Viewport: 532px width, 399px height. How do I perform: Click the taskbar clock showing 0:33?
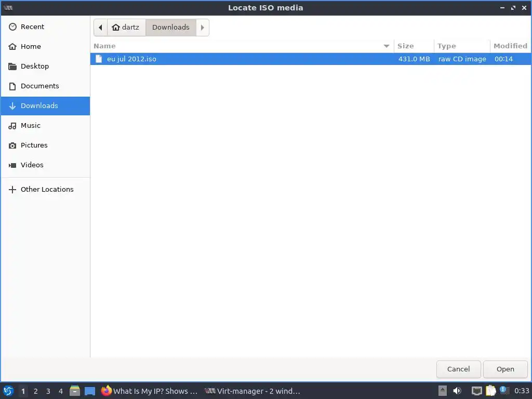point(522,391)
